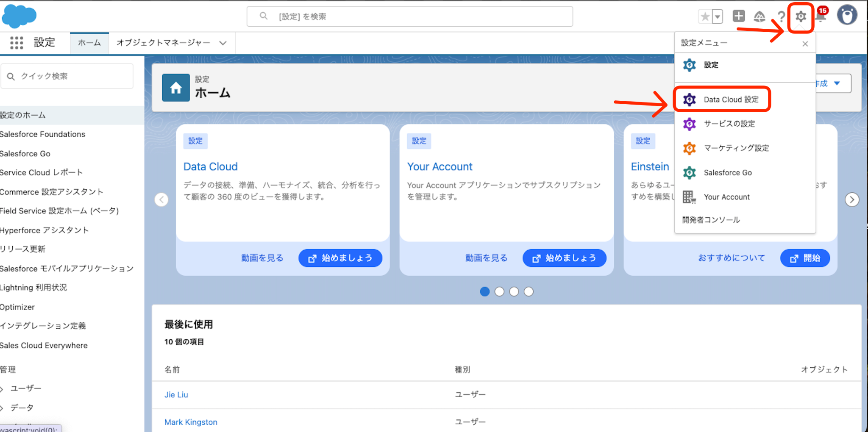This screenshot has width=868, height=432.
Task: Click the quick create plus icon
Action: (x=738, y=16)
